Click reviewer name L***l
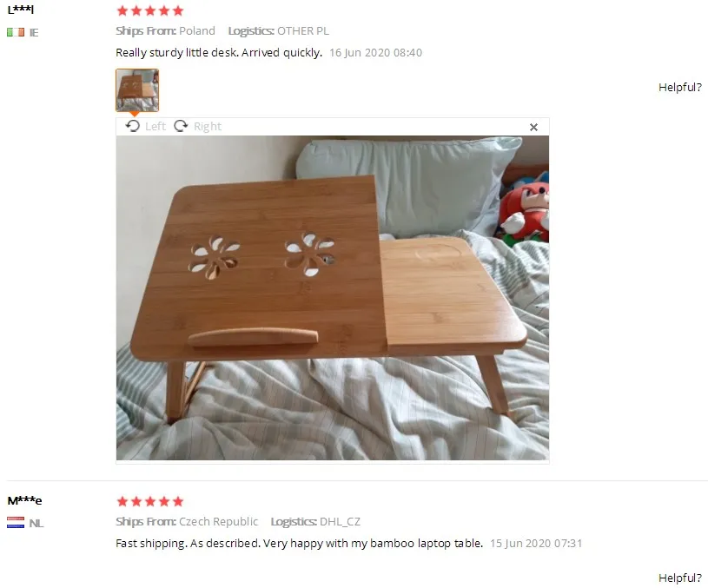 pyautogui.click(x=21, y=10)
